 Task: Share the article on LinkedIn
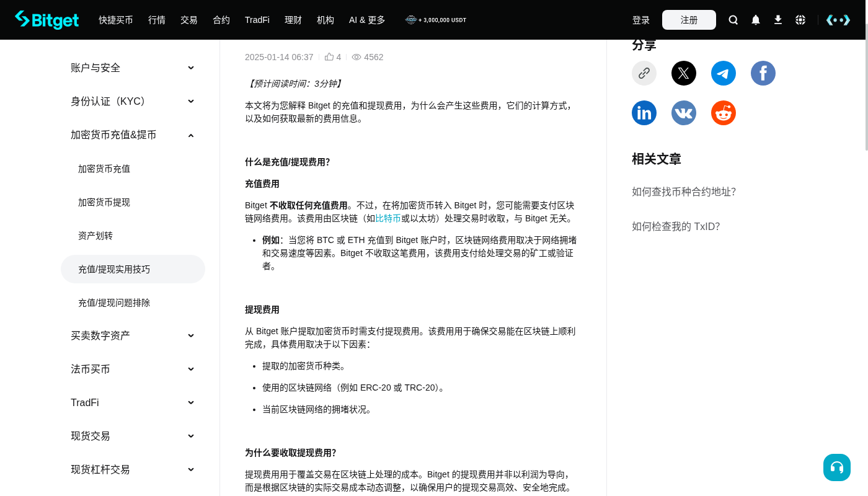tap(644, 113)
